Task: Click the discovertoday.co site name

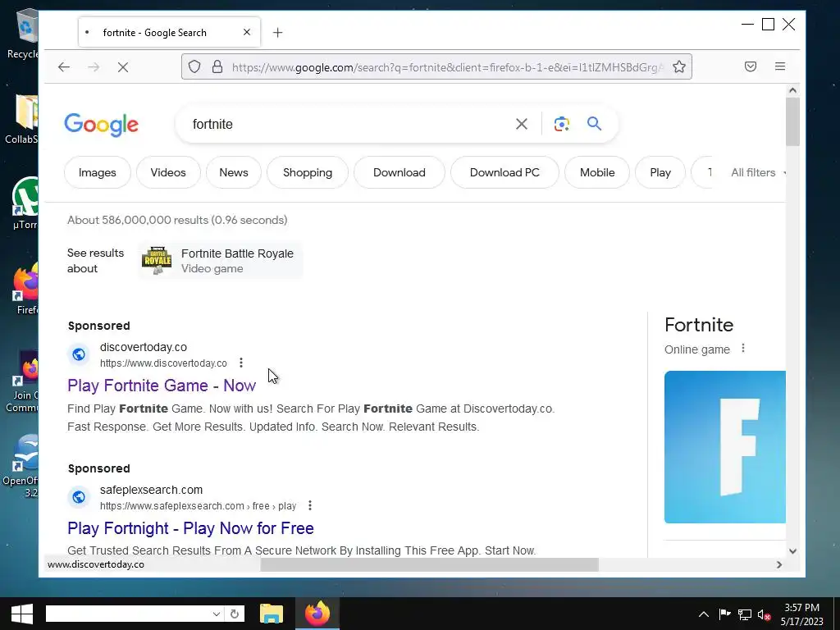Action: [143, 347]
